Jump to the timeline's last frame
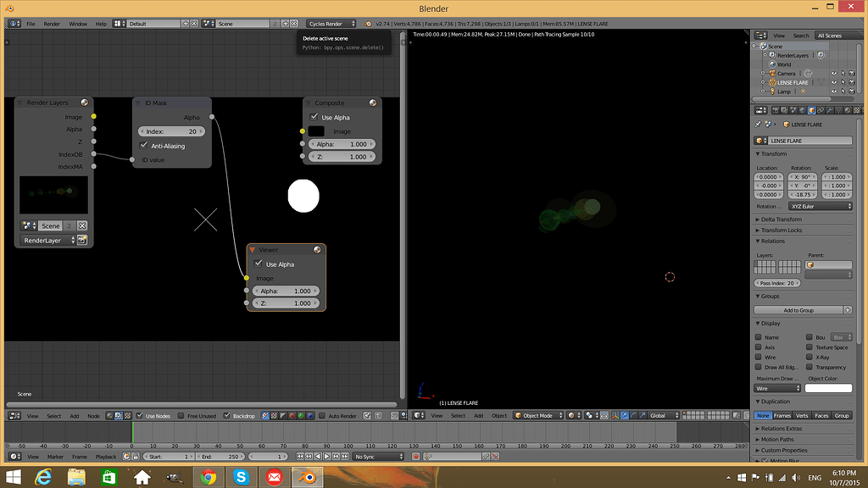This screenshot has height=488, width=868. (x=345, y=457)
